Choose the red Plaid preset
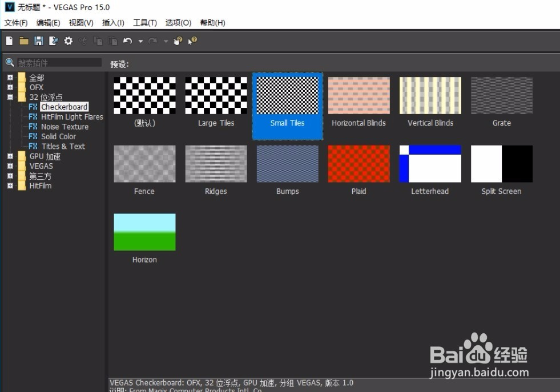The width and height of the screenshot is (560, 392). [359, 164]
